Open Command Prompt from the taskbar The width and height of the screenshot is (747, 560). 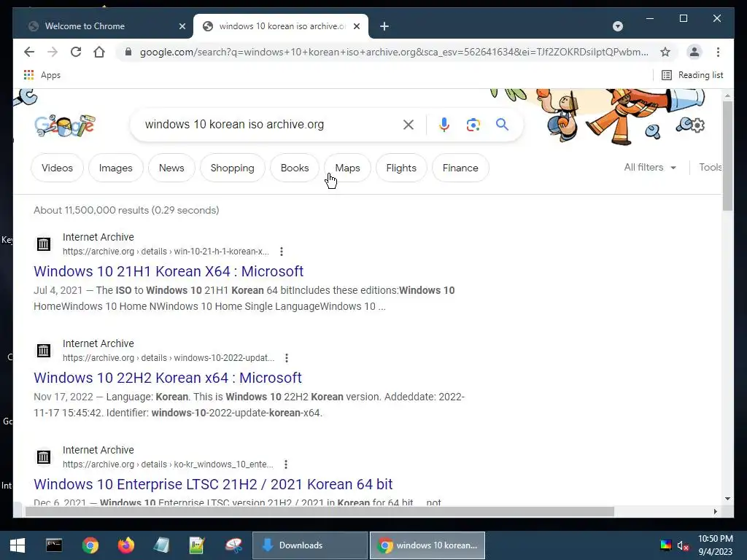pos(54,545)
